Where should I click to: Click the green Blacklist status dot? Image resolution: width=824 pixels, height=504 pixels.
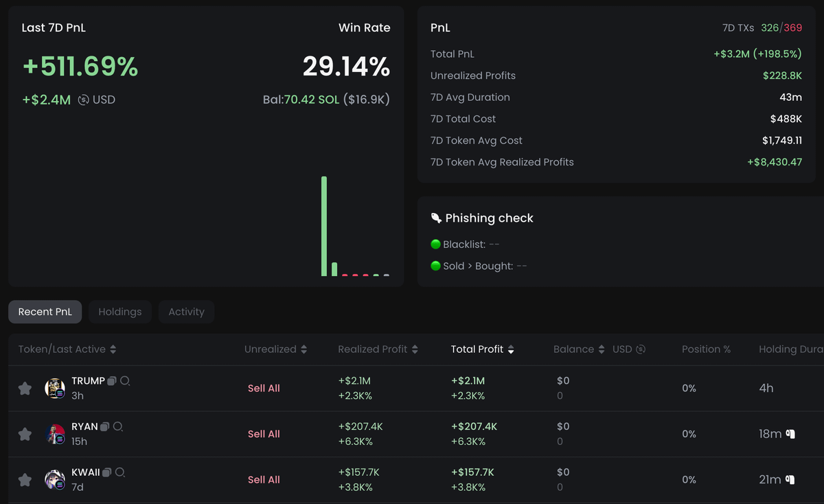435,244
